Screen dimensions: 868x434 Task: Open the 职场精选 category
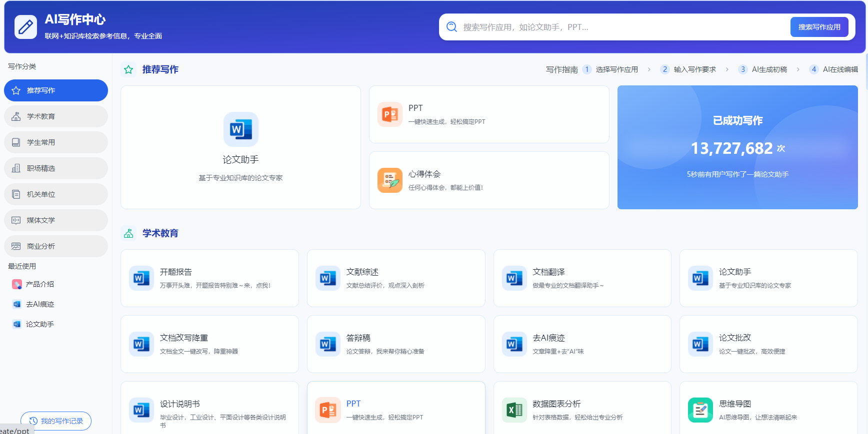point(56,168)
